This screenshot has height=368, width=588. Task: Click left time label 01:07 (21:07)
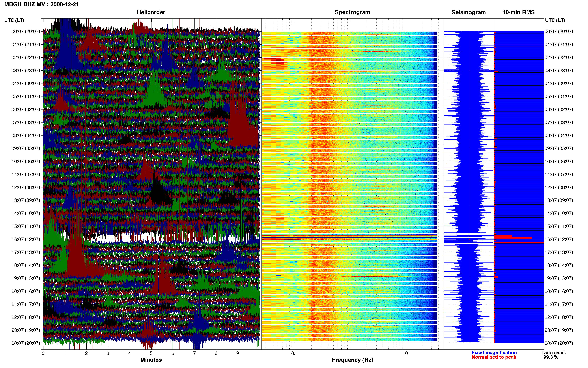[x=26, y=44]
